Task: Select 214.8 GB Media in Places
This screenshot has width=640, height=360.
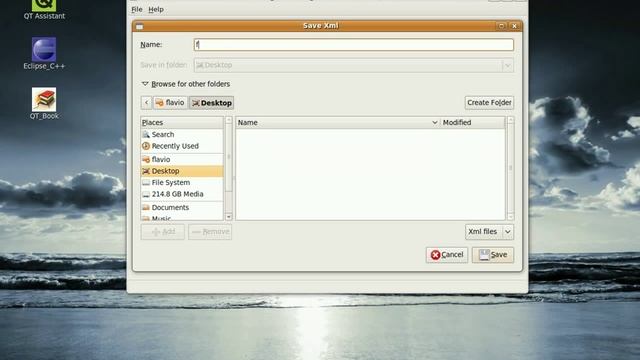Action: [x=182, y=194]
